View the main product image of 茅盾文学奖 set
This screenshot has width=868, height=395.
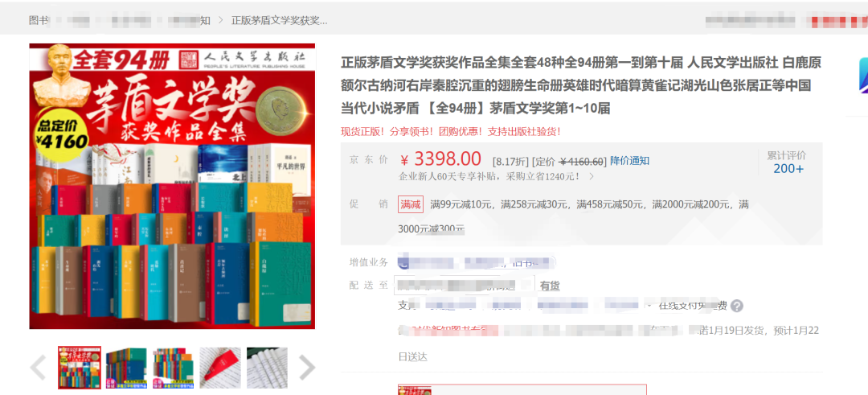(x=172, y=186)
